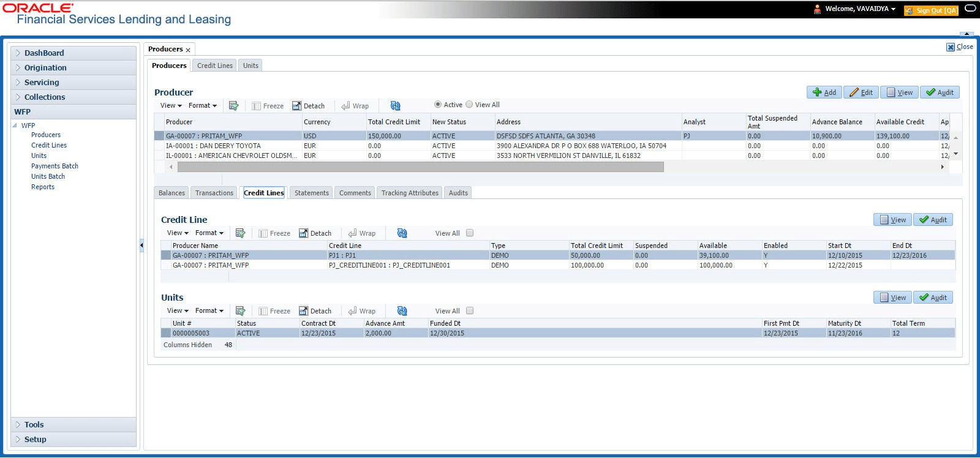Switch to the top Credit Lines tab
The width and height of the screenshot is (980, 458).
click(215, 66)
